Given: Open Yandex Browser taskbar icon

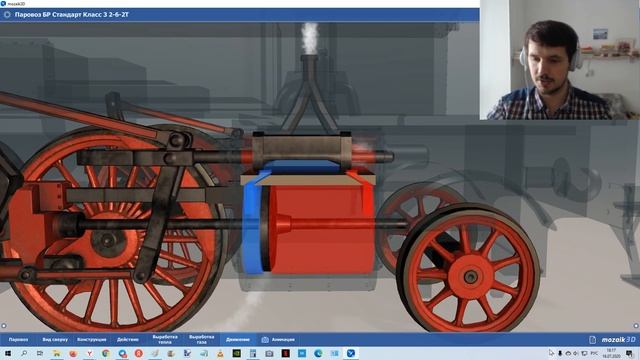Looking at the screenshot, I should click(89, 353).
